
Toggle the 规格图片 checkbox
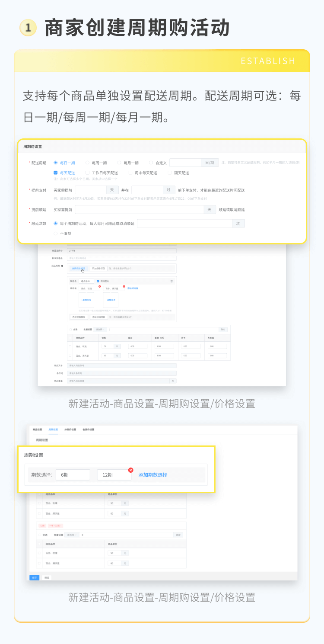pos(98,281)
